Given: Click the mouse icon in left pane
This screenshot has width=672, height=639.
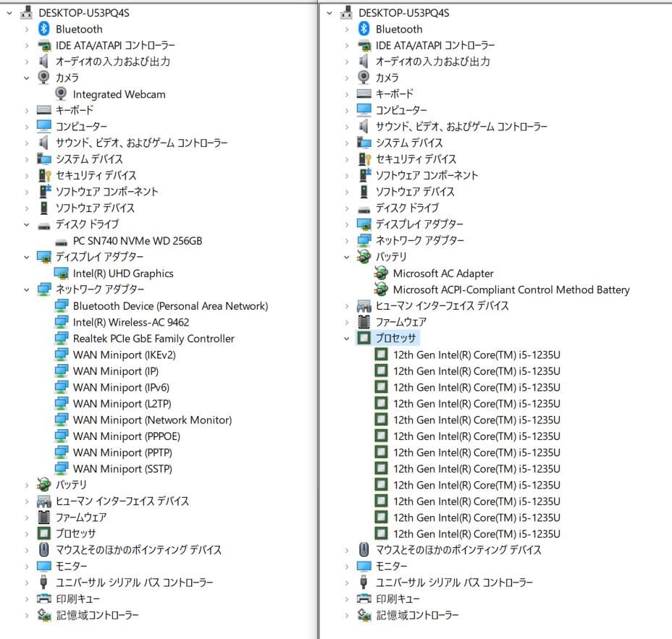Looking at the screenshot, I should (43, 549).
